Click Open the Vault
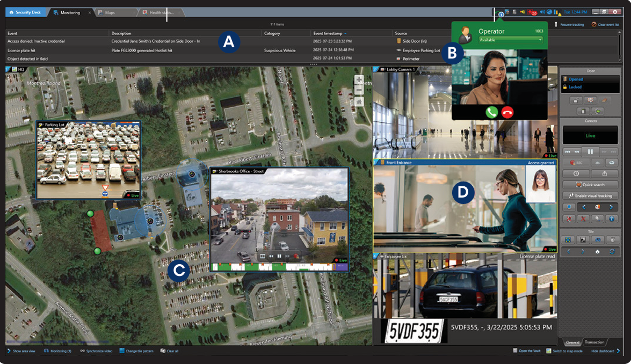 tap(527, 351)
